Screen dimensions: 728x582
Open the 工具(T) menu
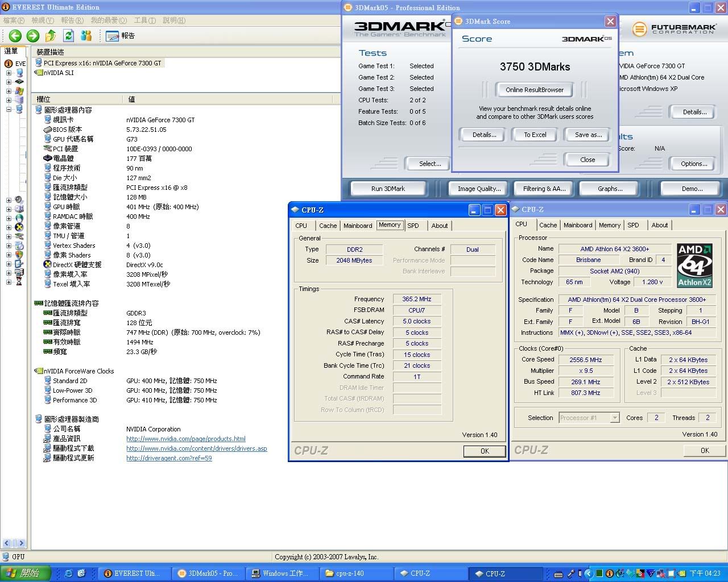pos(145,20)
